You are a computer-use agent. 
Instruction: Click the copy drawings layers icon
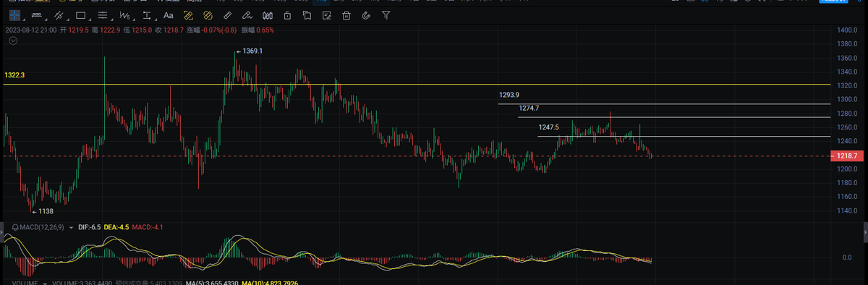[307, 15]
